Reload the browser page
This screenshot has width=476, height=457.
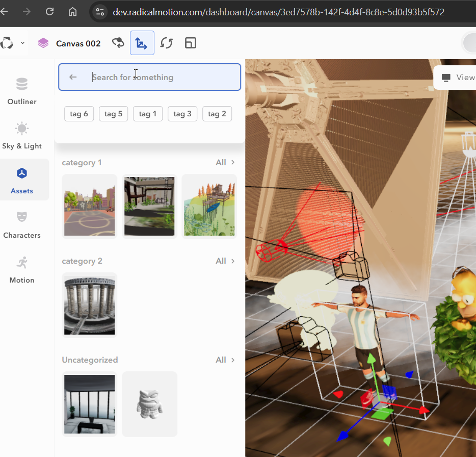pos(49,12)
